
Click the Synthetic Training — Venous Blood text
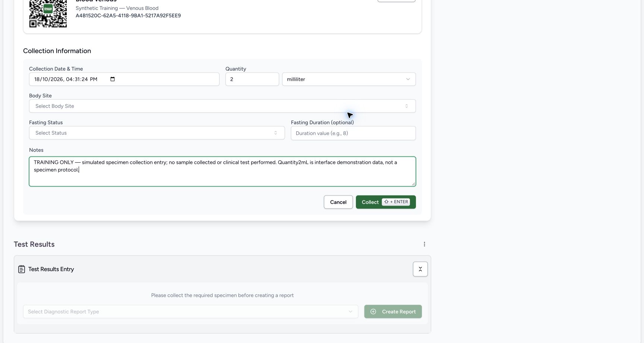click(117, 8)
